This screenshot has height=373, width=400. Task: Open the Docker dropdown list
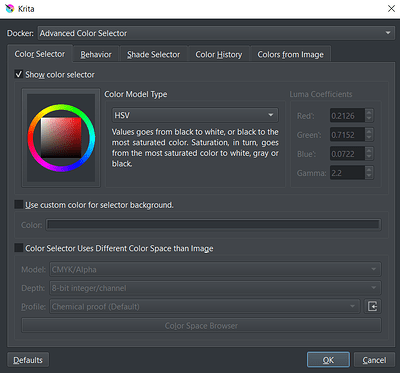click(x=216, y=33)
